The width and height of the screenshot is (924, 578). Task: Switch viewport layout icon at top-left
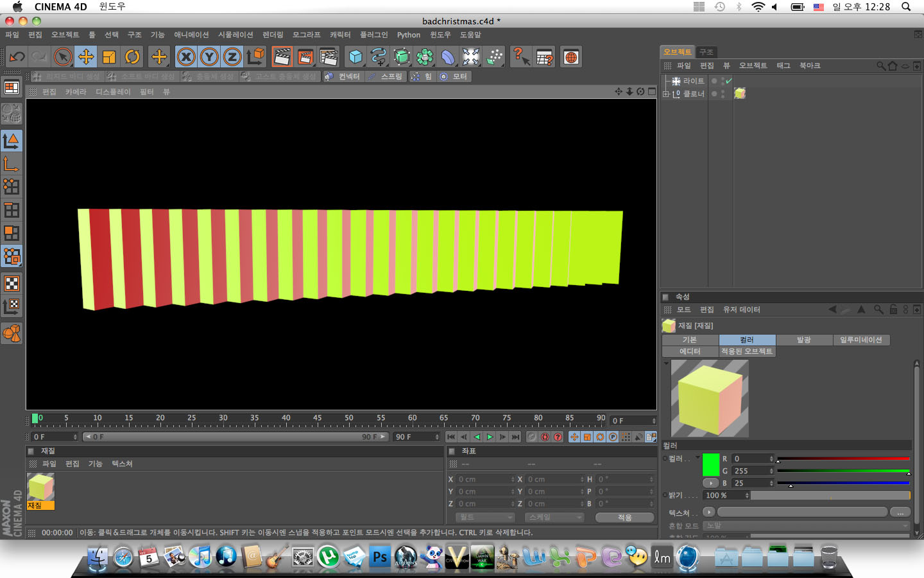pyautogui.click(x=12, y=87)
